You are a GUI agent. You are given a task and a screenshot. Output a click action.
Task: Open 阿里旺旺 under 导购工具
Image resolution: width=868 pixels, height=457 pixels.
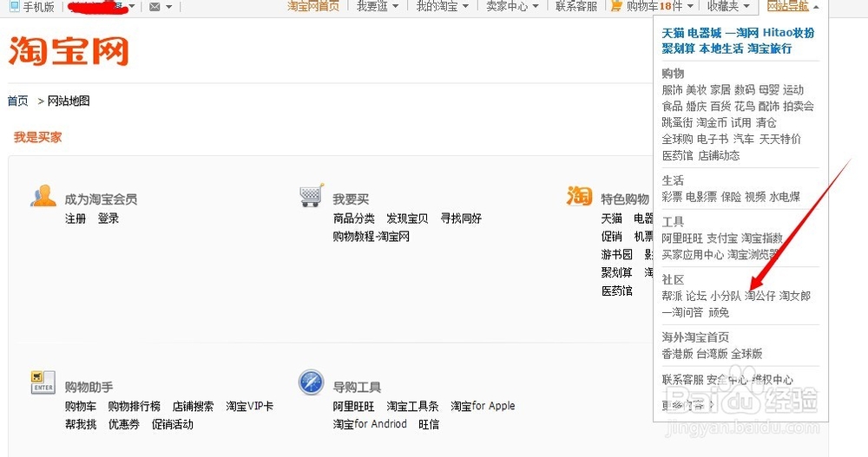[x=354, y=406]
